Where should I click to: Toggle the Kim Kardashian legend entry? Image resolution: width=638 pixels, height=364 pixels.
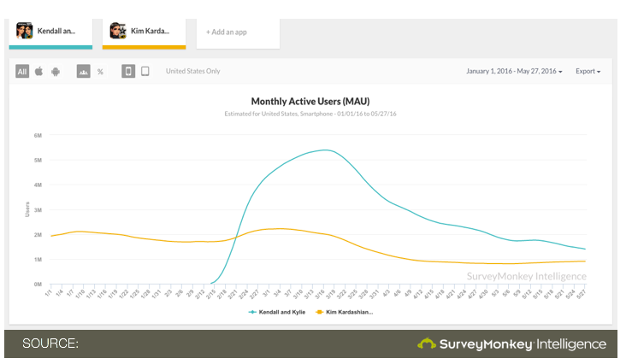345,312
